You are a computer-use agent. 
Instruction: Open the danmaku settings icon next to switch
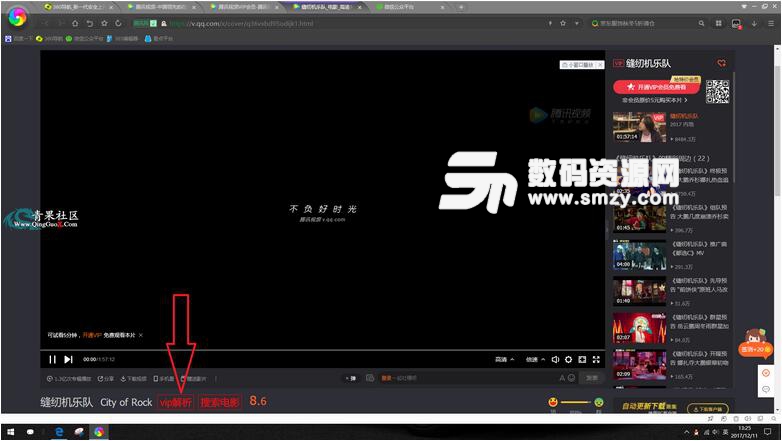coord(370,378)
